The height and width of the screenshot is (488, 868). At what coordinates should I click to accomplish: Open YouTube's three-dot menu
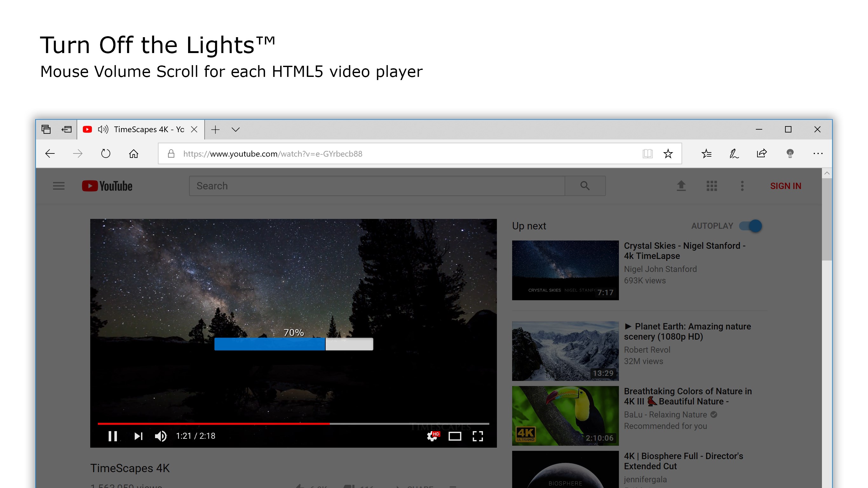coord(742,186)
